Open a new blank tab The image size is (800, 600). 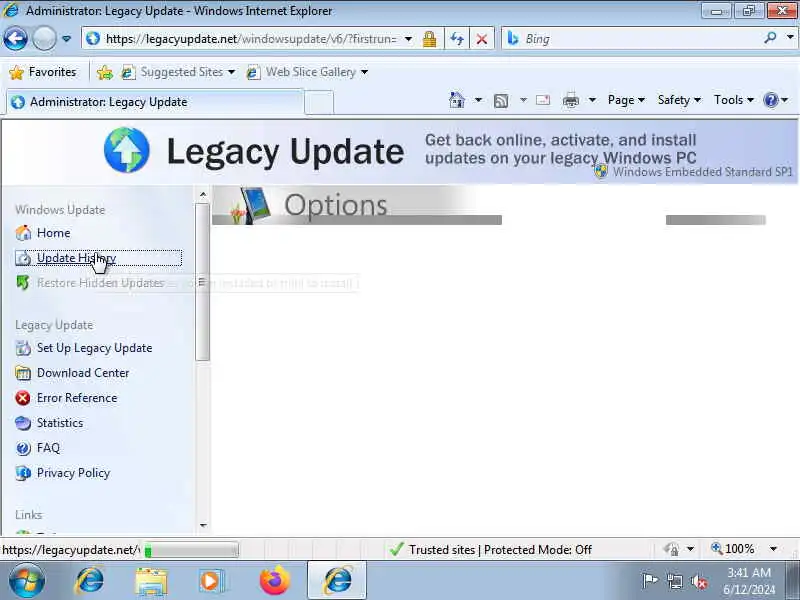(x=319, y=103)
